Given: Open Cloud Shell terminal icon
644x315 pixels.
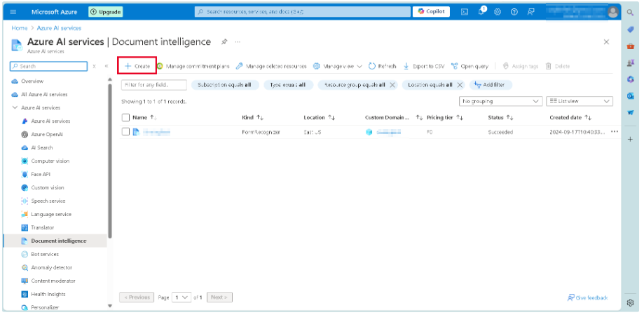Looking at the screenshot, I should [x=465, y=12].
